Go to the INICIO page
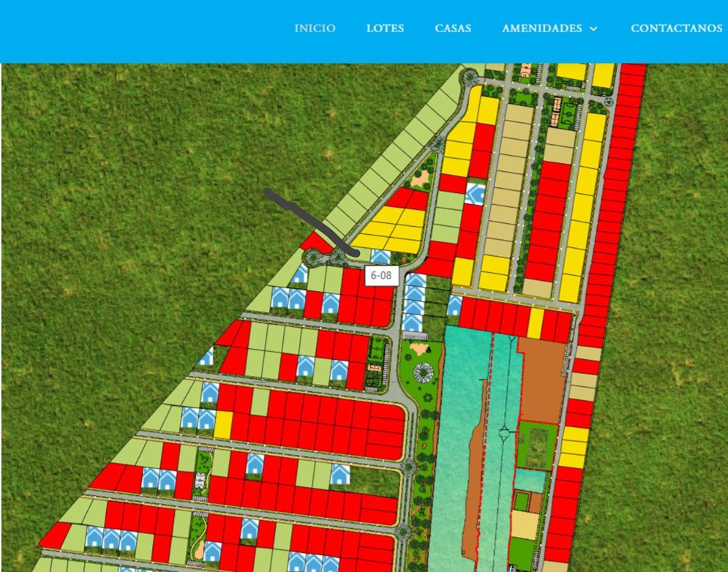This screenshot has height=572, width=728. (315, 29)
